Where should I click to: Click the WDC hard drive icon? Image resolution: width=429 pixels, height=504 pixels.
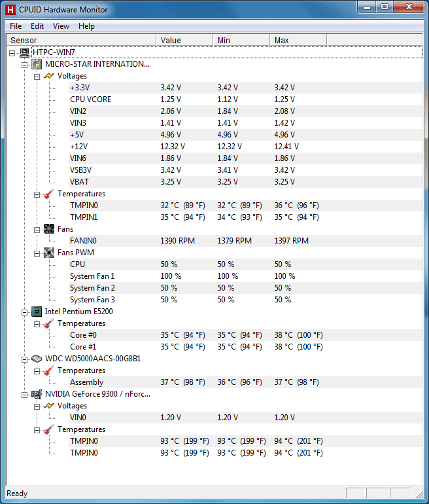[x=37, y=359]
